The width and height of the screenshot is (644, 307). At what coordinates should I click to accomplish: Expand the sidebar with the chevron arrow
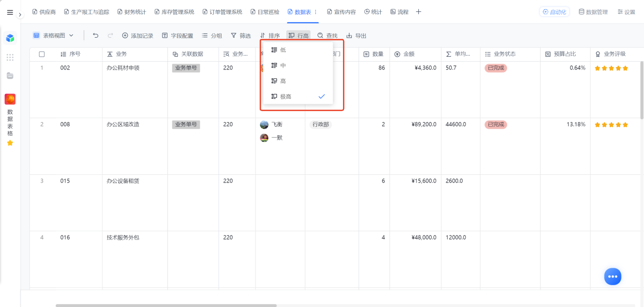(x=20, y=15)
